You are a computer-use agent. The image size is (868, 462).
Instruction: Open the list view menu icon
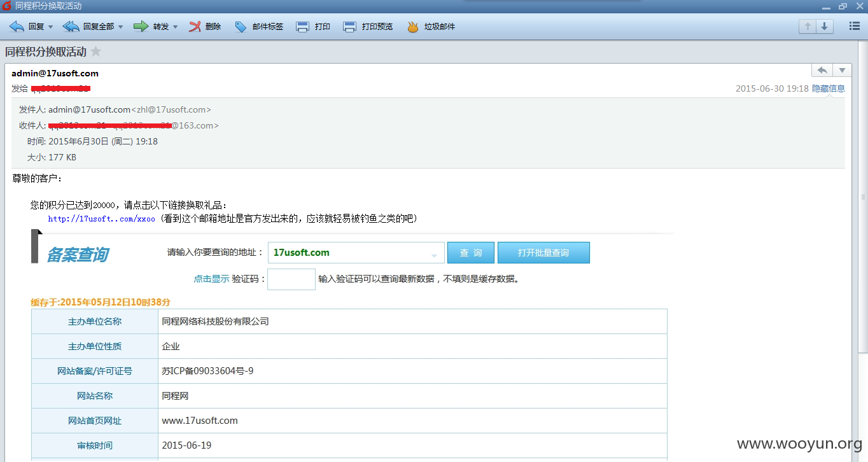click(855, 26)
